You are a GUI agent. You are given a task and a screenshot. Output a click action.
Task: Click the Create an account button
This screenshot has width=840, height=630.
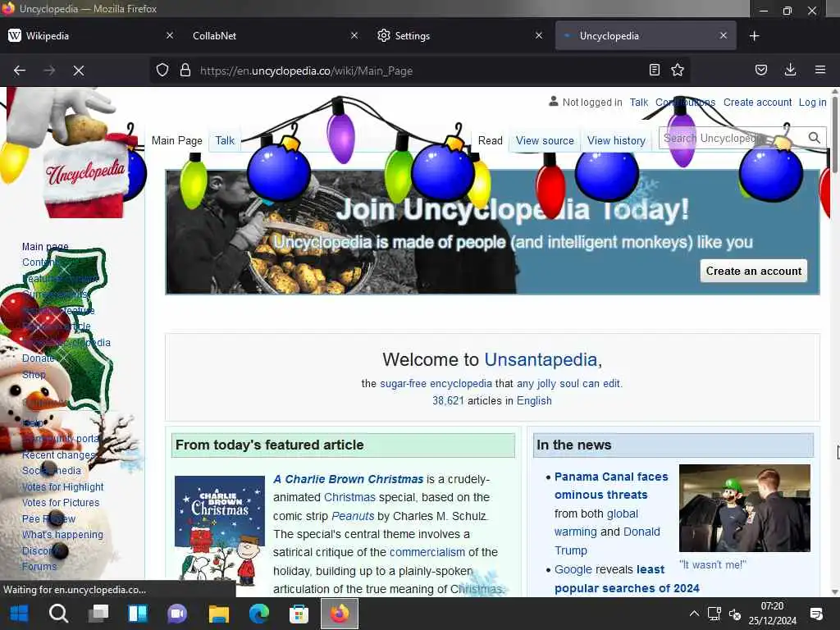[753, 271]
